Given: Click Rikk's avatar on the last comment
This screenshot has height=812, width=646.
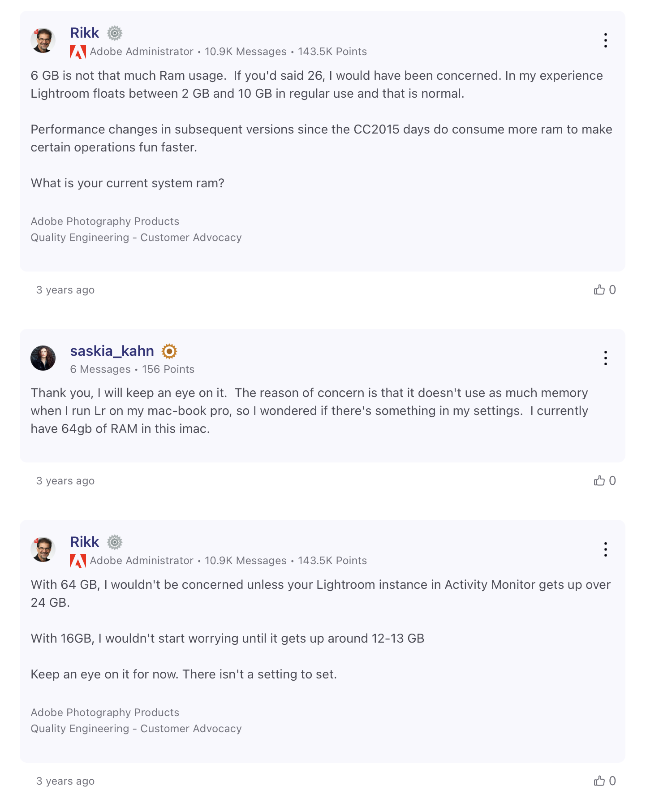Looking at the screenshot, I should point(43,549).
